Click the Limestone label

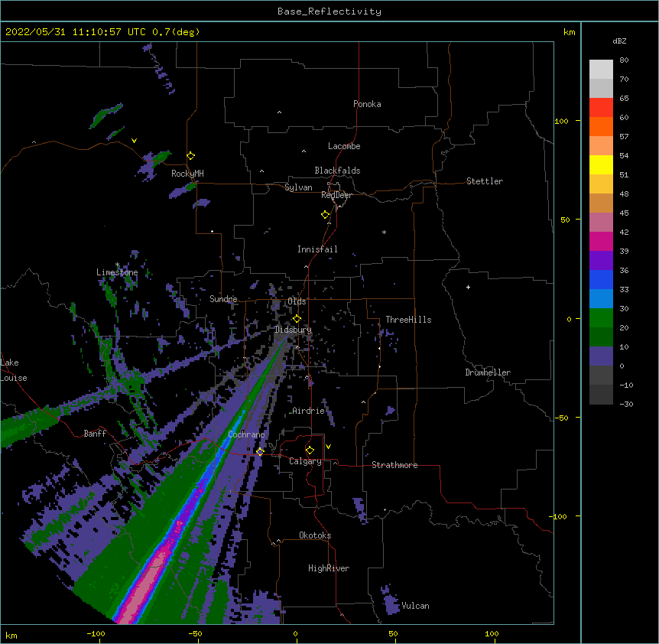(x=117, y=272)
